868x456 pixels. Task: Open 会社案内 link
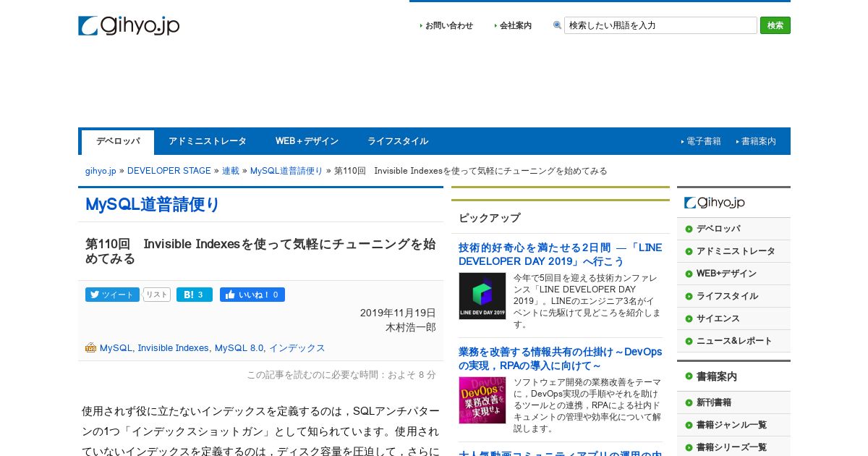click(x=515, y=25)
